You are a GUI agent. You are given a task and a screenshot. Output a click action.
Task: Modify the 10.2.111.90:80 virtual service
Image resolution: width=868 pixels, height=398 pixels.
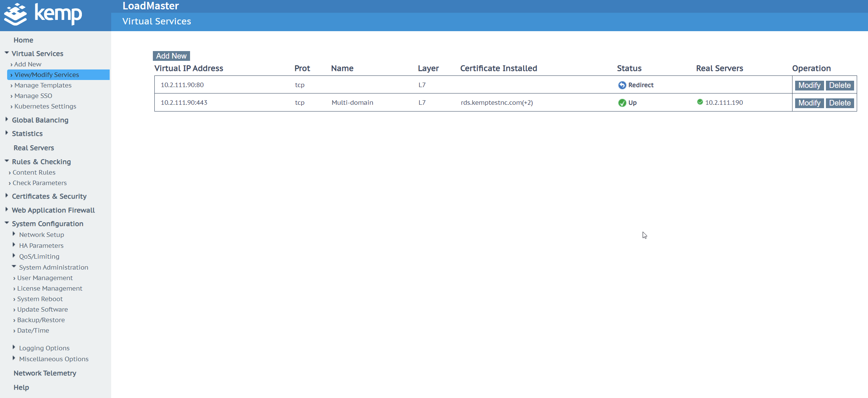[809, 85]
